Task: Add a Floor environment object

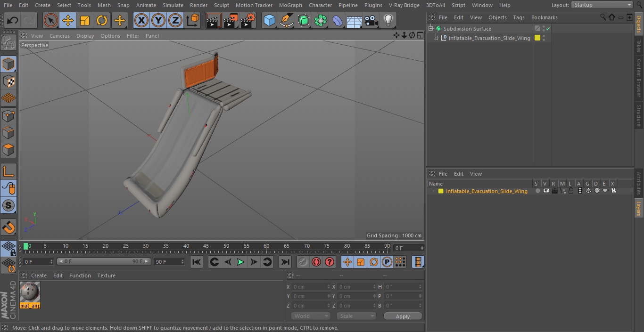Action: click(354, 20)
